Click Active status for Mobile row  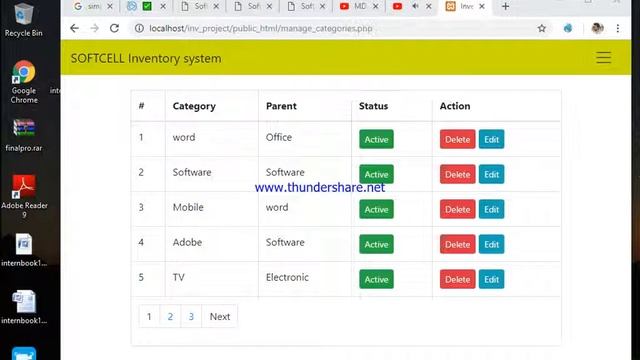click(376, 209)
